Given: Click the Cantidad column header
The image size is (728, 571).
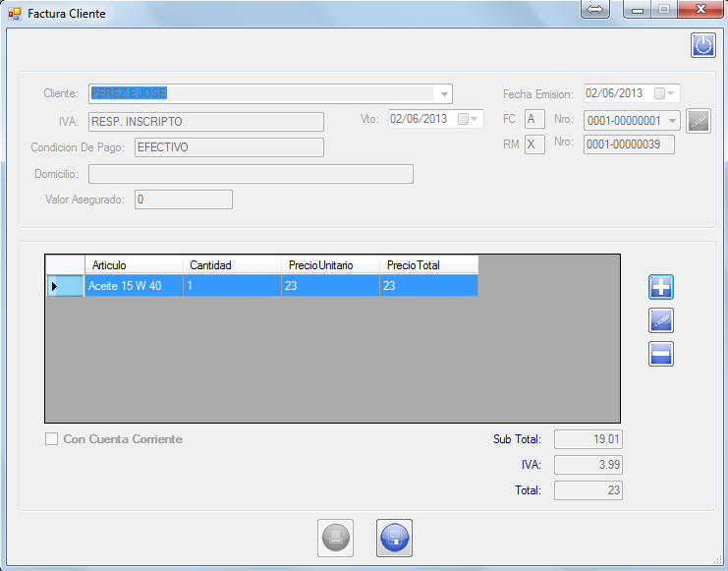Looking at the screenshot, I should pos(231,265).
